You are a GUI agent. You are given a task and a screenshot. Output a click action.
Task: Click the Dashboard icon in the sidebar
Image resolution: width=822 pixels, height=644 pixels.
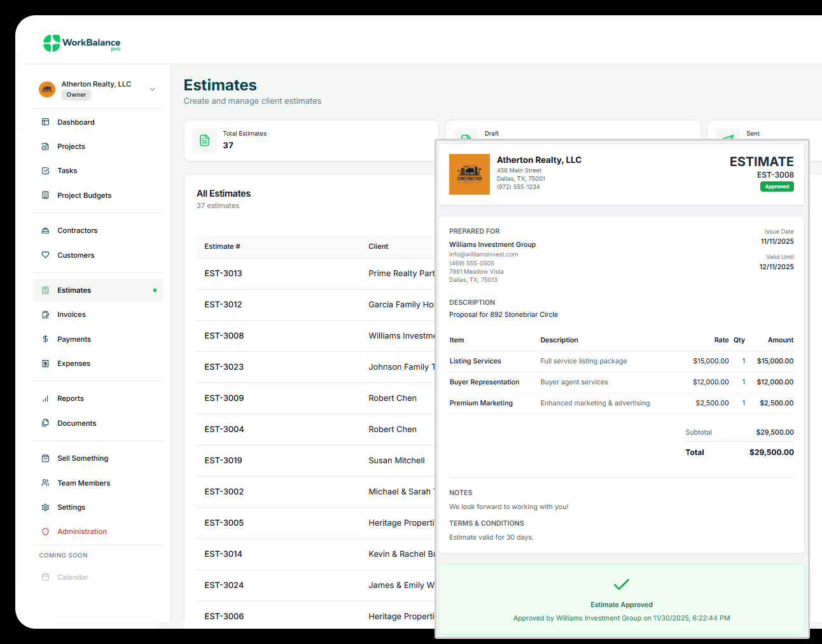(45, 122)
